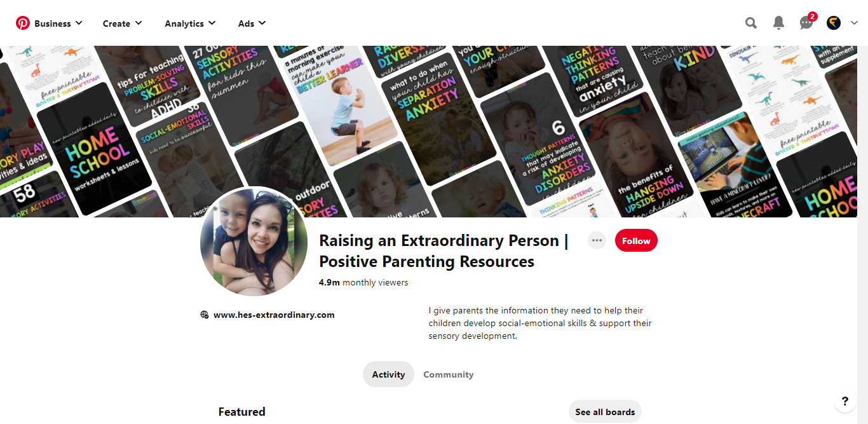Switch to the Activity tab
Image resolution: width=868 pixels, height=424 pixels.
click(x=388, y=374)
